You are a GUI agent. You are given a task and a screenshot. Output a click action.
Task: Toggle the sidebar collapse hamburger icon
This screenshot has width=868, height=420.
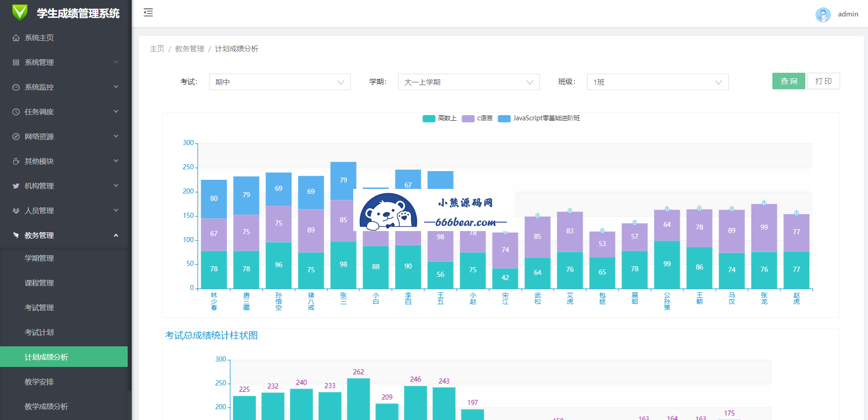point(148,12)
